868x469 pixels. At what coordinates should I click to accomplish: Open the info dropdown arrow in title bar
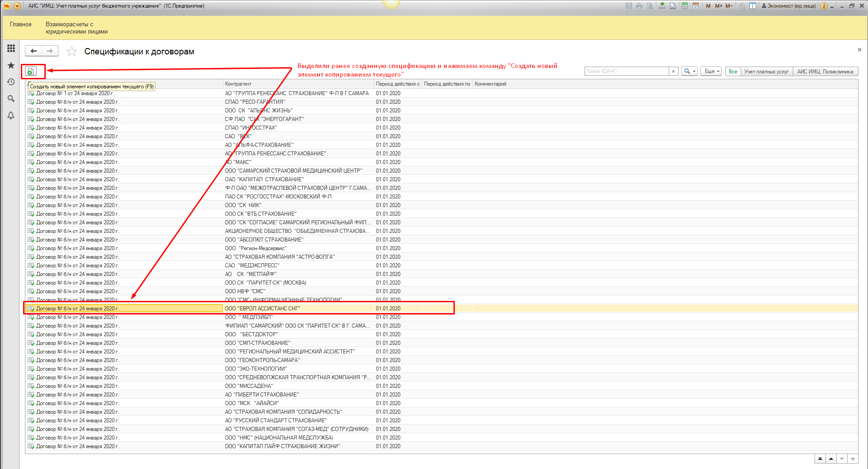click(832, 7)
